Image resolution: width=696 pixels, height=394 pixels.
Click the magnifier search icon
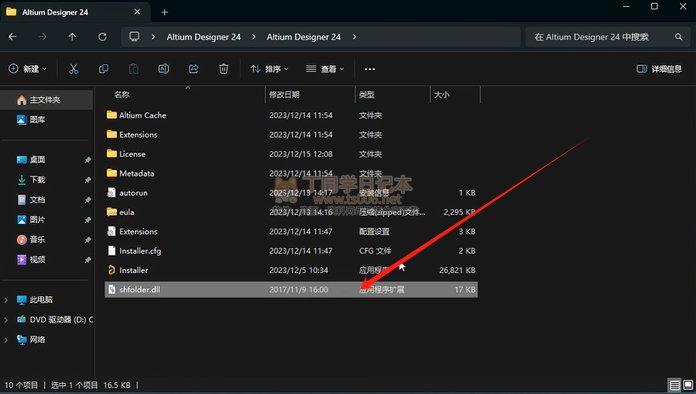[x=679, y=37]
